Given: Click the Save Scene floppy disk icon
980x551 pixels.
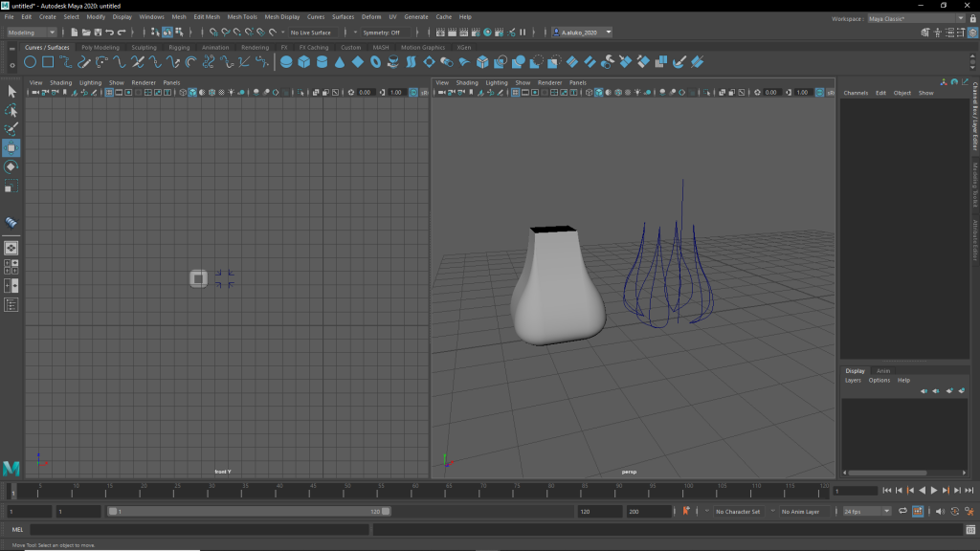Looking at the screenshot, I should click(x=98, y=33).
